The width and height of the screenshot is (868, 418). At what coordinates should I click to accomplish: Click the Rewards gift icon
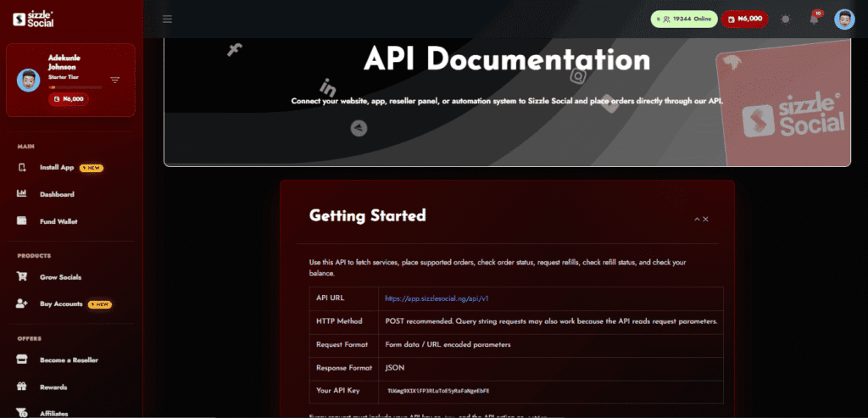[x=22, y=387]
